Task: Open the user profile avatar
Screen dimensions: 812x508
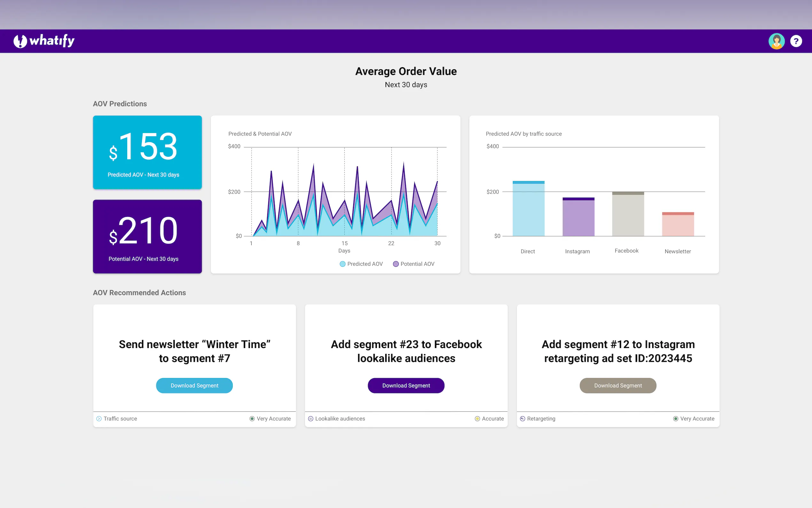Action: pos(776,41)
